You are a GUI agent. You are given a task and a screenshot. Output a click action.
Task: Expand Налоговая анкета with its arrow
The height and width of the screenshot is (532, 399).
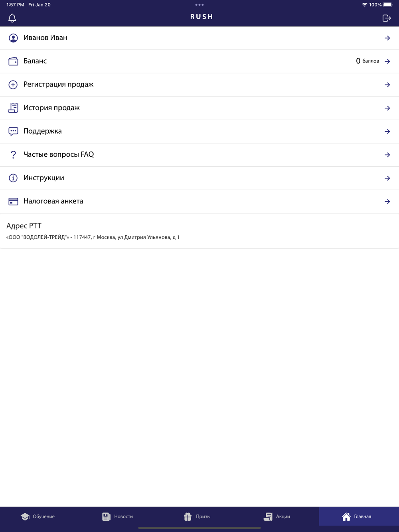(387, 201)
